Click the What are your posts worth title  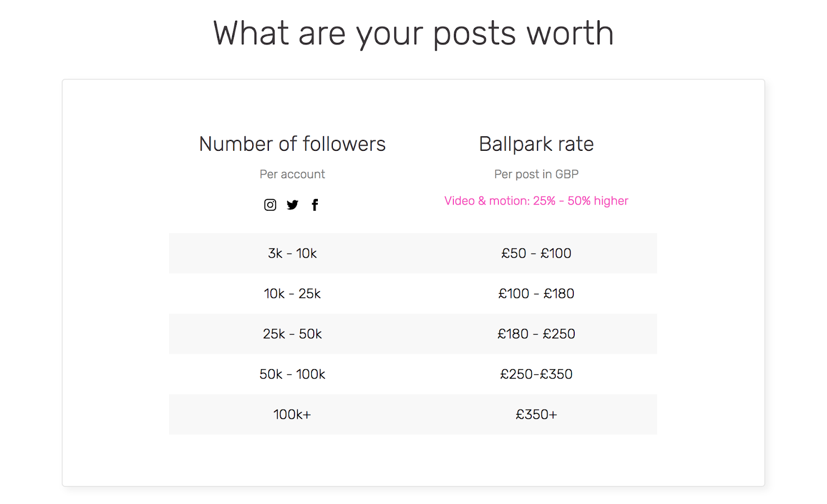click(413, 34)
